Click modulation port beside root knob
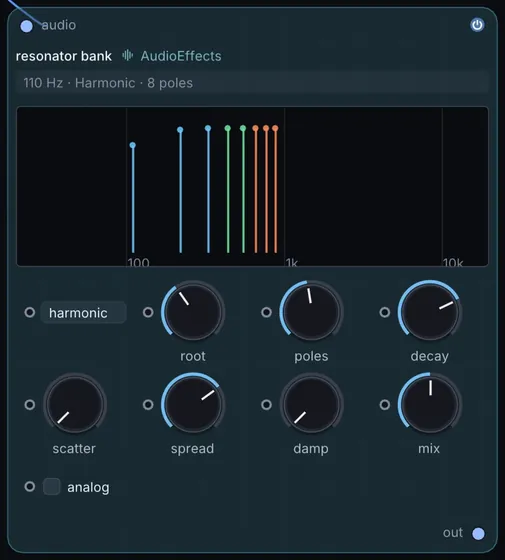Screen dimensions: 505x560 pos(148,312)
